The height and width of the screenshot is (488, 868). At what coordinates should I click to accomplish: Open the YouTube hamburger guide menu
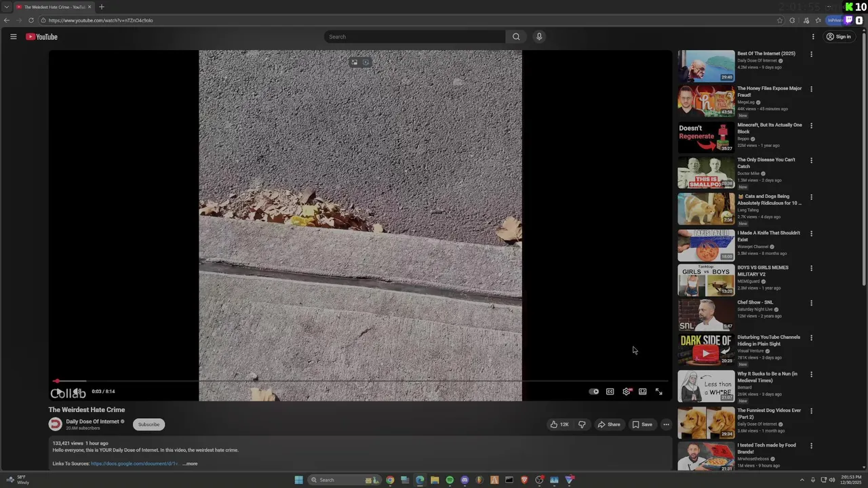pyautogui.click(x=13, y=37)
